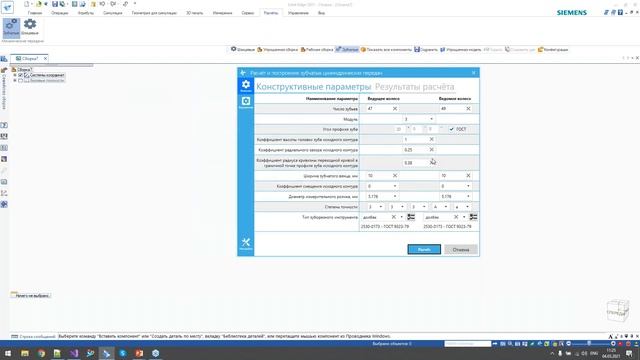Click the view orientation cube

tap(617, 310)
